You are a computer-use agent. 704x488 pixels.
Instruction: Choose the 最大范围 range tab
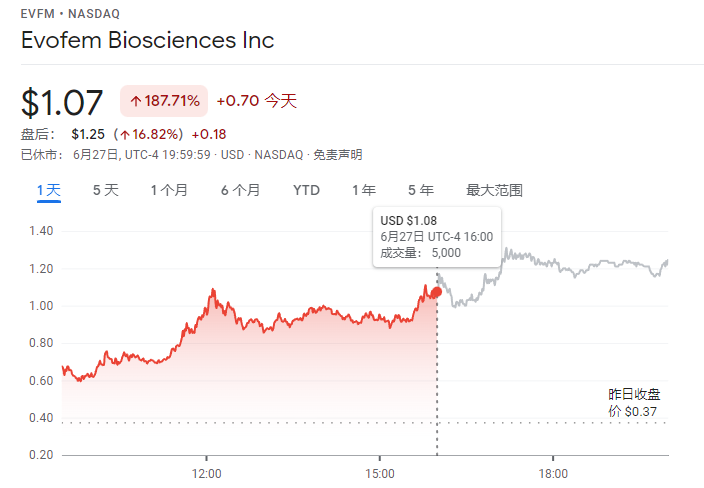click(x=494, y=190)
